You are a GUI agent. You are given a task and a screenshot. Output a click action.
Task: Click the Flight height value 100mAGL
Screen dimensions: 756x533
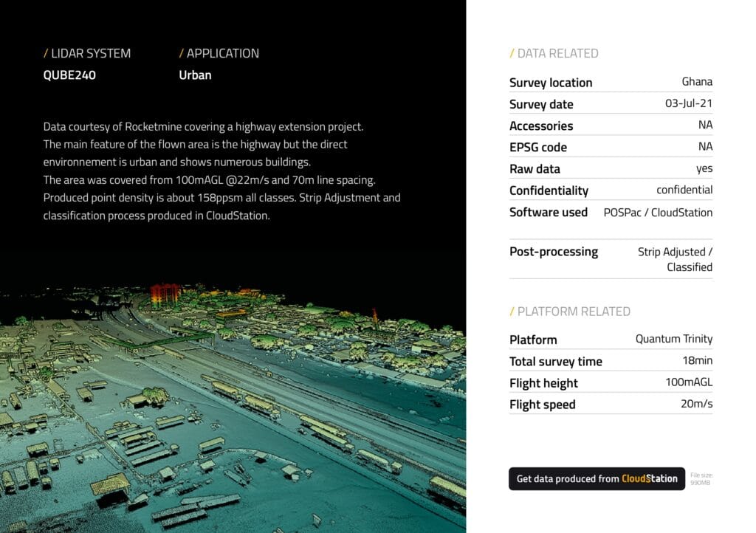[688, 382]
